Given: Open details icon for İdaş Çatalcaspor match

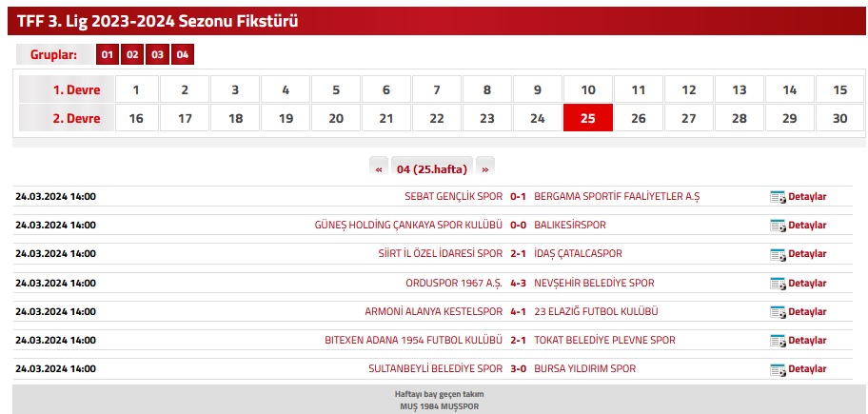Looking at the screenshot, I should 778,254.
